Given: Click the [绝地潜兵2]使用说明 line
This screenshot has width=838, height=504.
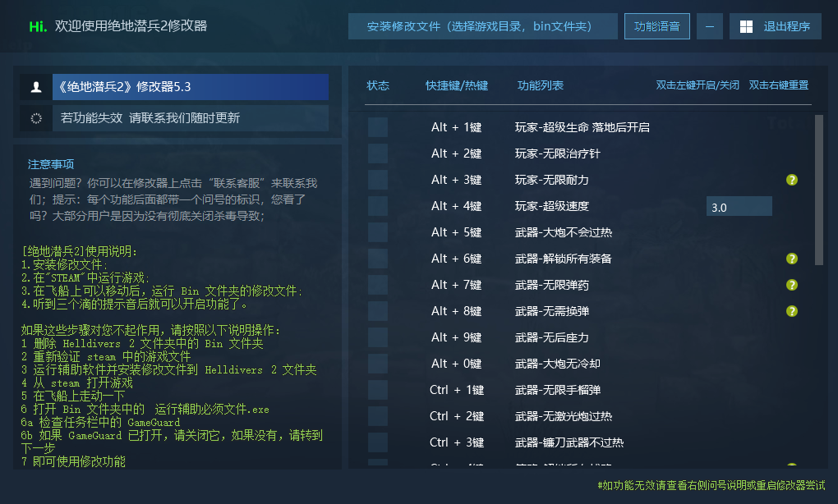Looking at the screenshot, I should 79,251.
